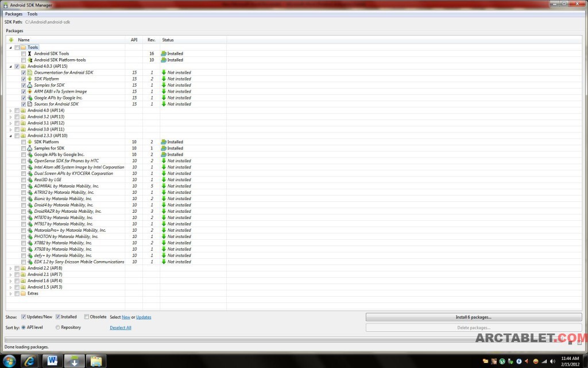Click the API column header
The image size is (588, 368).
point(134,40)
